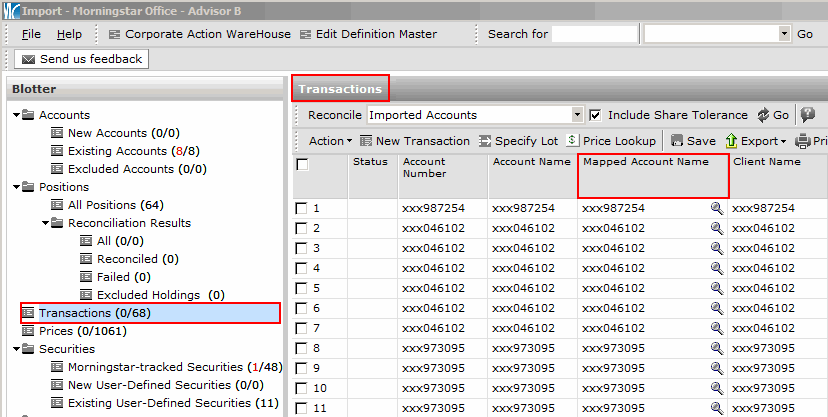Image resolution: width=828 pixels, height=417 pixels.
Task: Click New Transaction toolbar icon
Action: [x=366, y=141]
